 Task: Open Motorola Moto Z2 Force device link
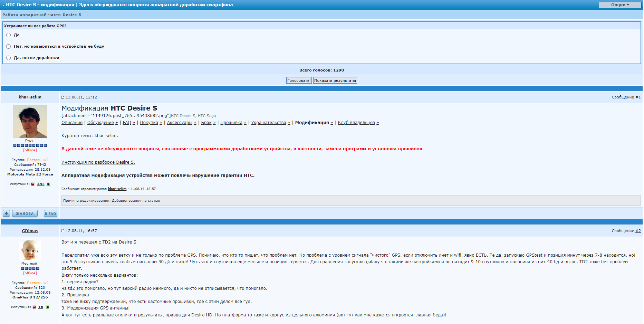tap(30, 174)
